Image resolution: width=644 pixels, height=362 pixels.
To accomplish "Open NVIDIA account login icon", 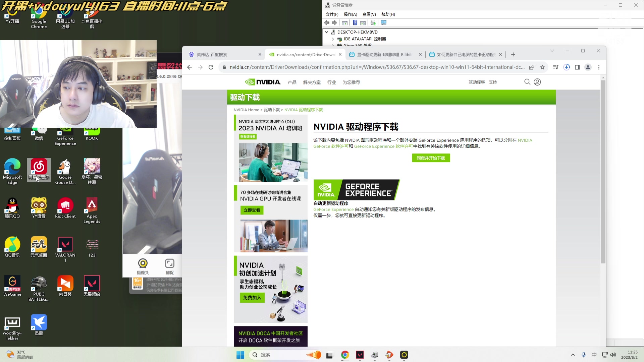I will 537,82.
